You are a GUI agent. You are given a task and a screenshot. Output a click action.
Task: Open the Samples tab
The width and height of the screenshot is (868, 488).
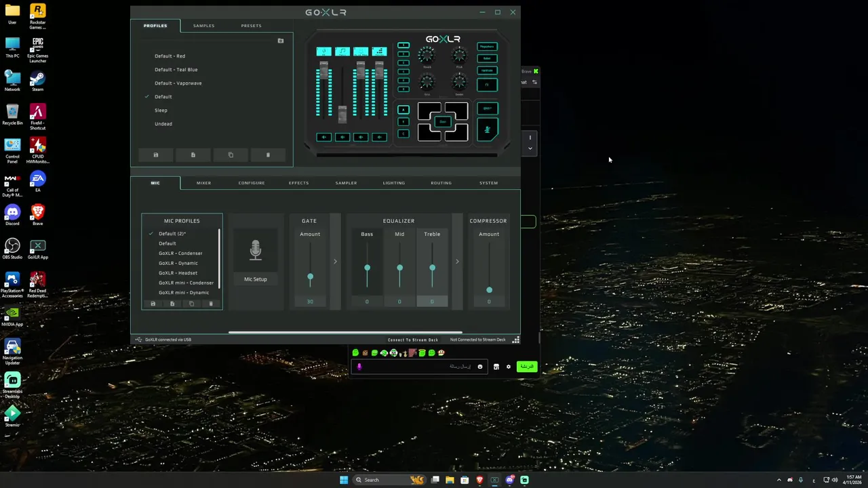coord(203,26)
